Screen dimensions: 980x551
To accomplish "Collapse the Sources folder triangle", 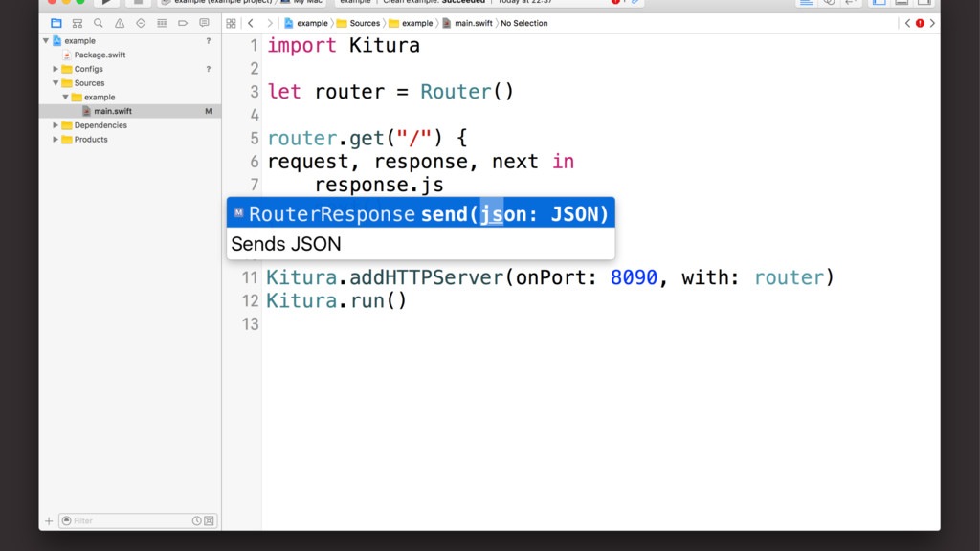I will 56,83.
